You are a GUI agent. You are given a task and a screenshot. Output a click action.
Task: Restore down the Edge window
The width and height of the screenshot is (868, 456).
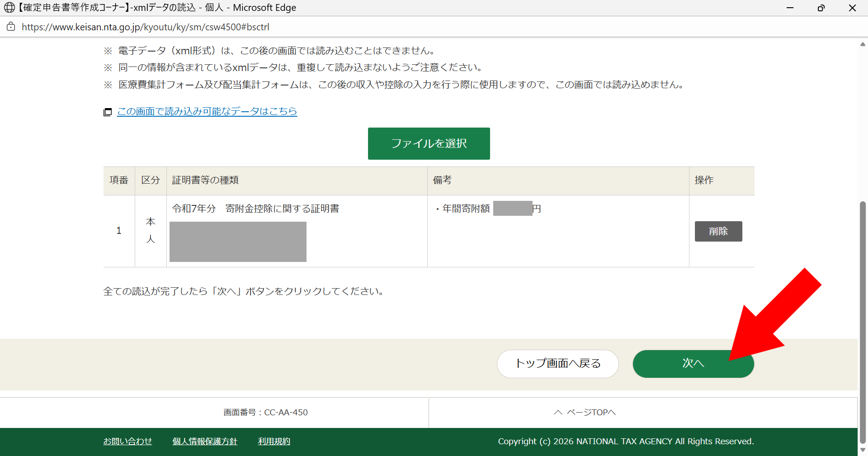click(x=821, y=8)
